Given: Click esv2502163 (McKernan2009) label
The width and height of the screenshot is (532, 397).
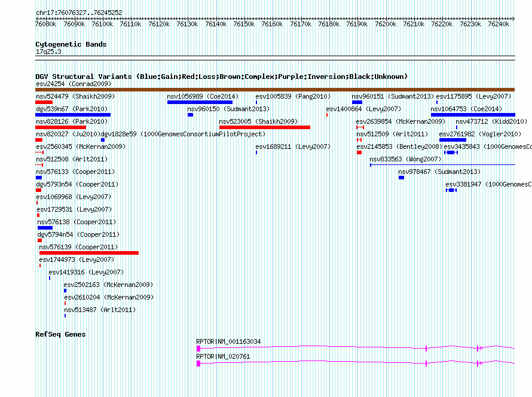Looking at the screenshot, I should 108,285.
